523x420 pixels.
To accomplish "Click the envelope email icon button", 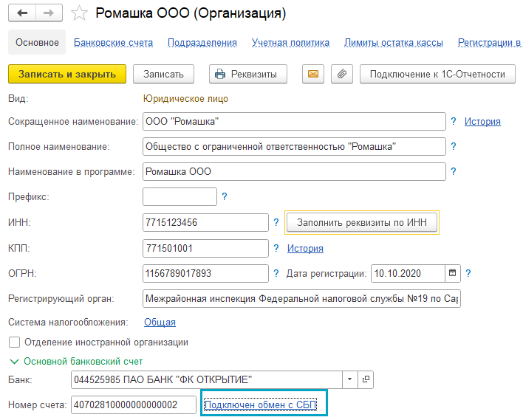I will (x=312, y=74).
